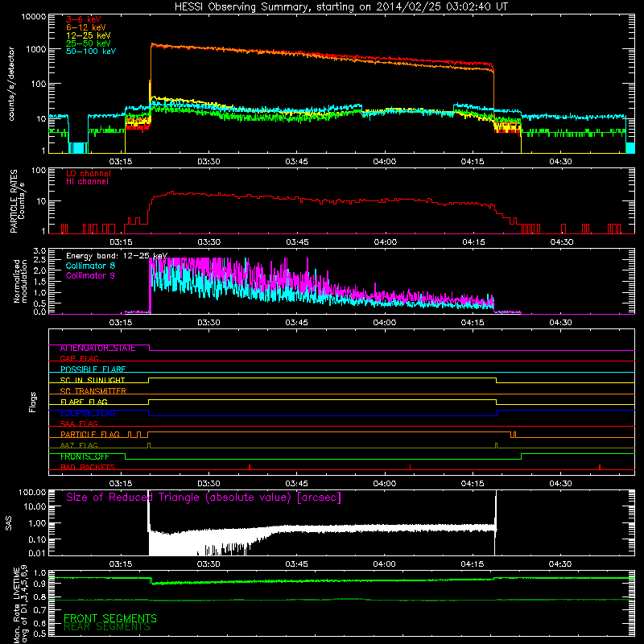Screen dimensions: 644x644
Task: Select the REAR SEGMENTS legend label
Action: (x=107, y=627)
